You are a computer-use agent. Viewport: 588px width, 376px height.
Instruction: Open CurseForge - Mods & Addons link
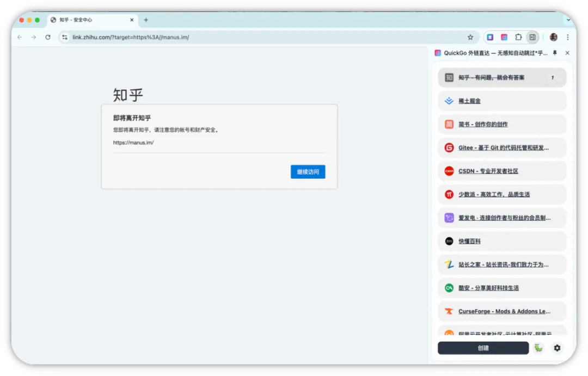[x=504, y=311]
